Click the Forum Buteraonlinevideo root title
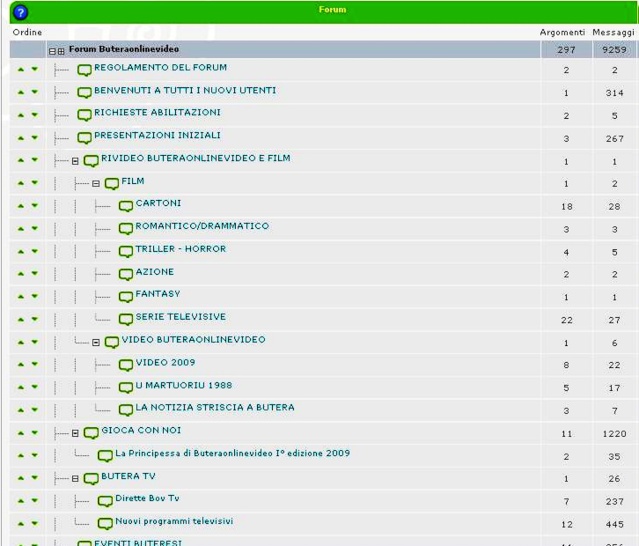The height and width of the screenshot is (546, 639). tap(124, 49)
